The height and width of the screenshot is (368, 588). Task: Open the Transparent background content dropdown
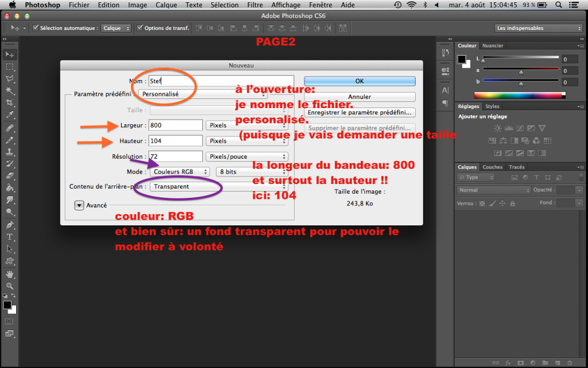tap(219, 187)
